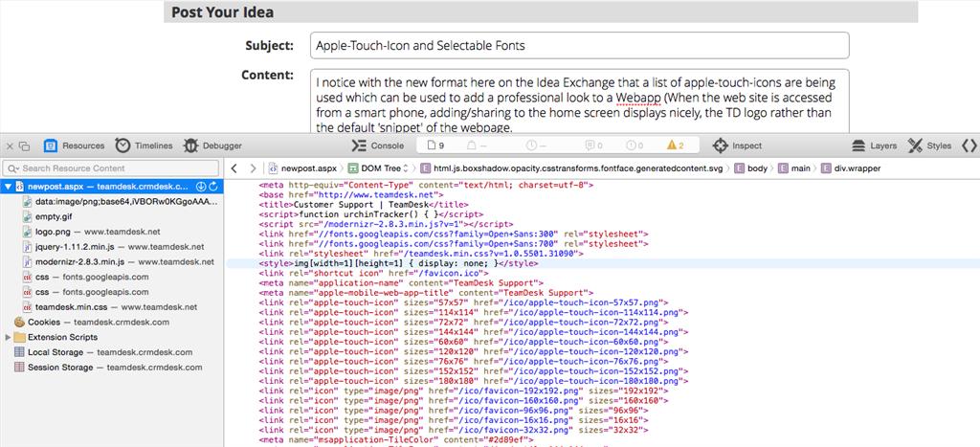Screen dimensions: 980x447
Task: Expand the Extension Scripts folder
Action: tap(9, 337)
